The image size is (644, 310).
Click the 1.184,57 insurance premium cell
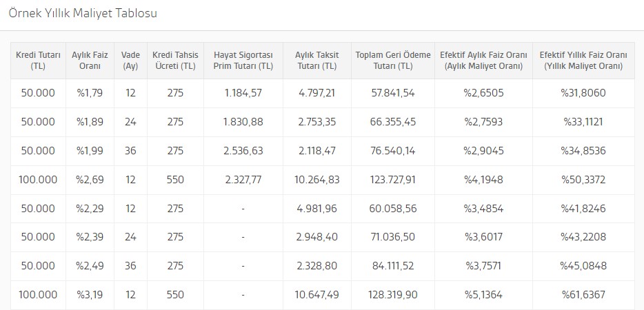243,93
